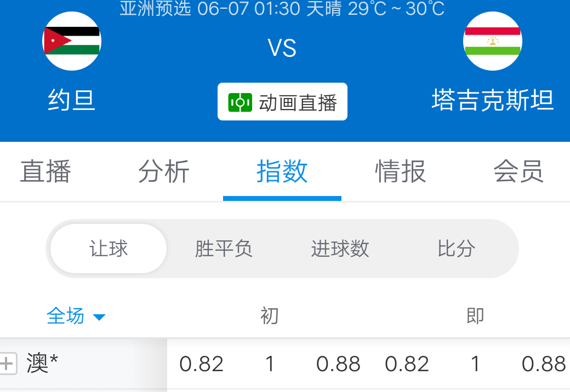Switch to 进球数 goals view
This screenshot has width=570, height=392.
[x=340, y=249]
